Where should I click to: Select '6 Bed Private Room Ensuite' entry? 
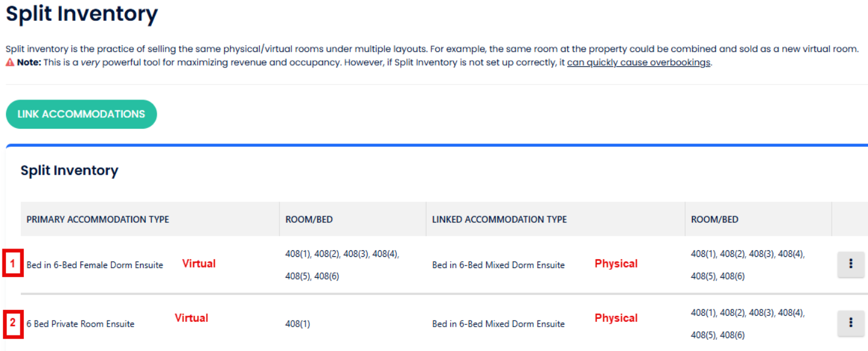[80, 324]
